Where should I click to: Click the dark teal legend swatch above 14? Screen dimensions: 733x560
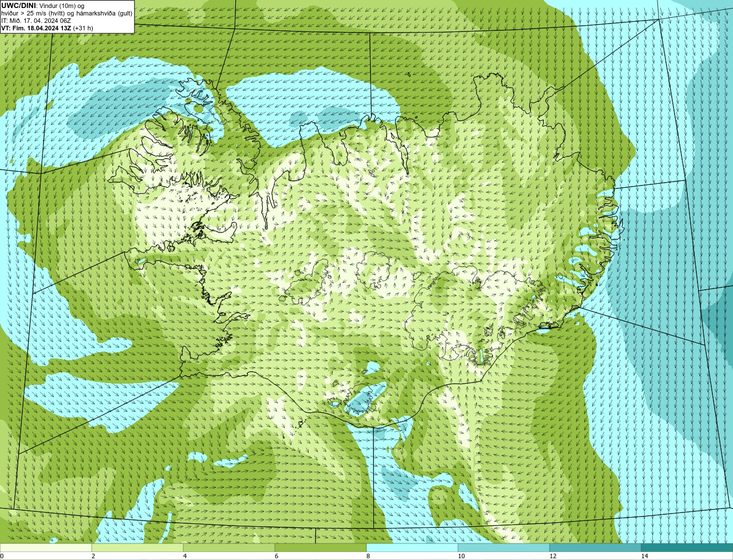tap(687, 547)
